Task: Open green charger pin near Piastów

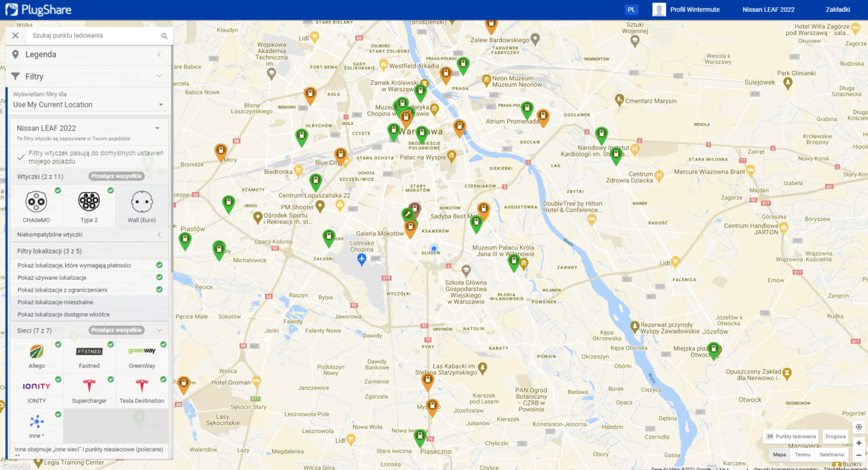Action: tap(185, 240)
